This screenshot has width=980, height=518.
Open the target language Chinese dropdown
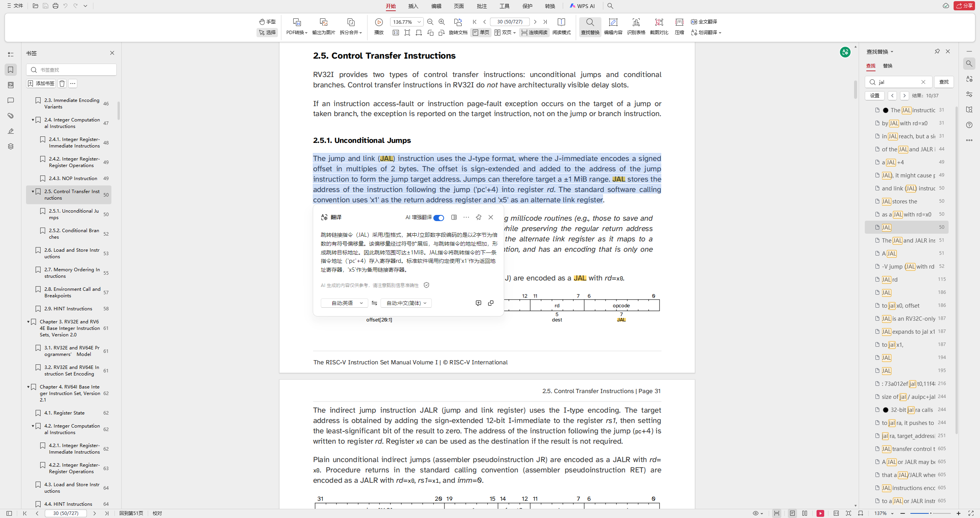coord(406,303)
